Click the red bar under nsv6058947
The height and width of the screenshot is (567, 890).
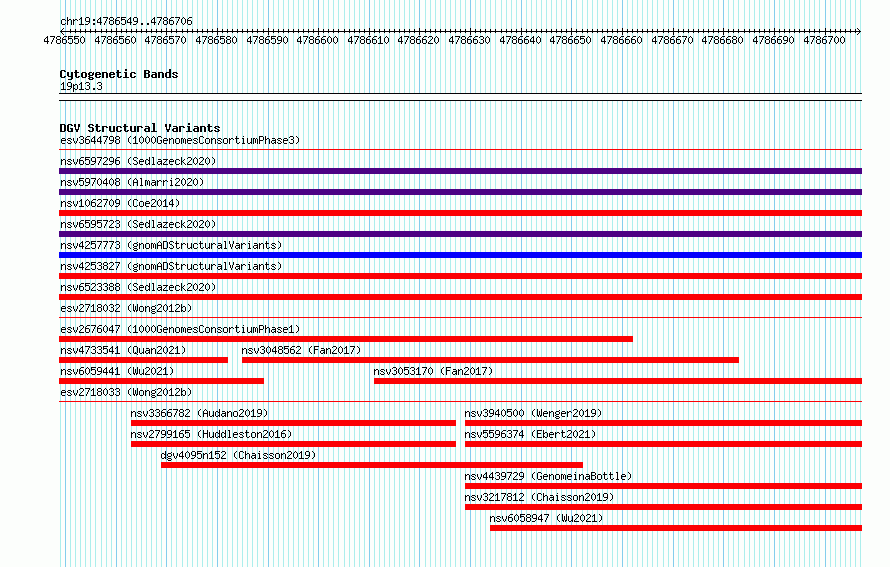tap(676, 528)
